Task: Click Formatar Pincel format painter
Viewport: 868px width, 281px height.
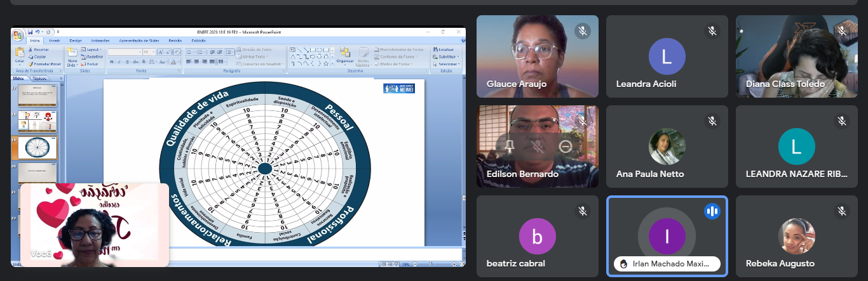Action: click(x=46, y=64)
